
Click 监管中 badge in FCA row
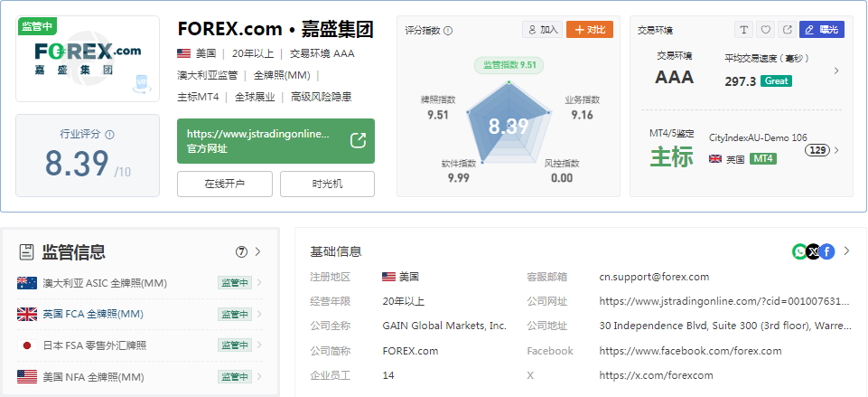click(235, 314)
